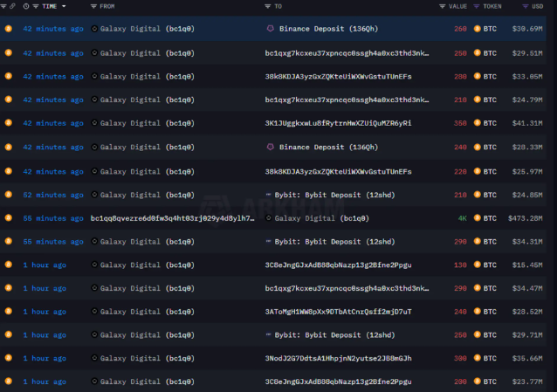Click the Bybit logo in the $29.71M row
This screenshot has width=557, height=392.
(269, 334)
